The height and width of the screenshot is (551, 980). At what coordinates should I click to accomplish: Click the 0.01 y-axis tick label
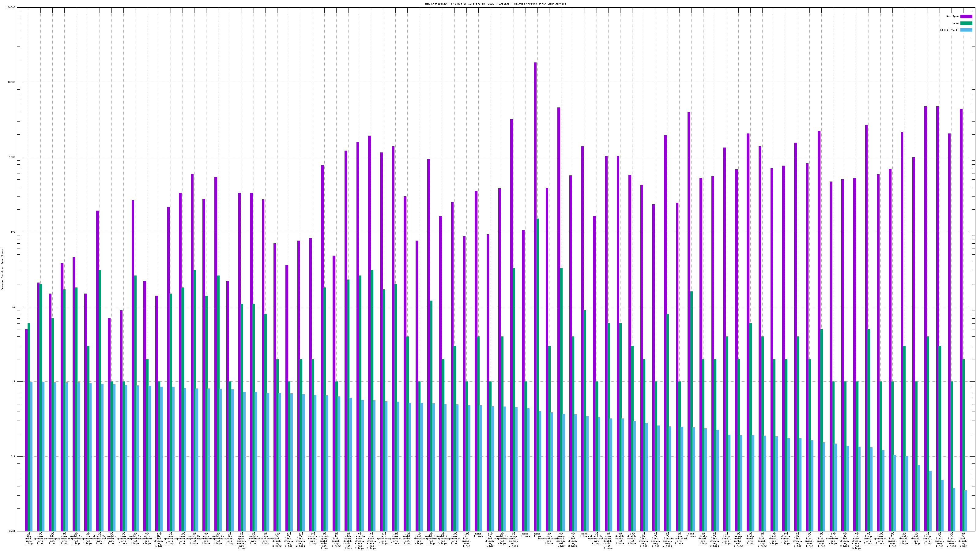click(x=13, y=531)
